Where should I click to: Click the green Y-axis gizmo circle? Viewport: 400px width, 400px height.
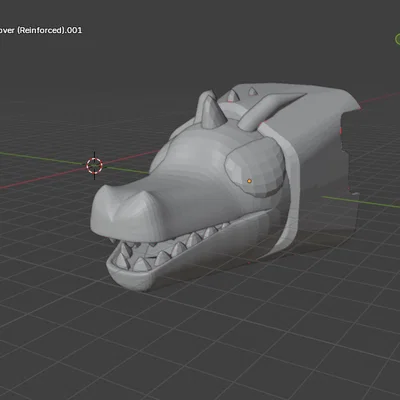click(x=398, y=39)
